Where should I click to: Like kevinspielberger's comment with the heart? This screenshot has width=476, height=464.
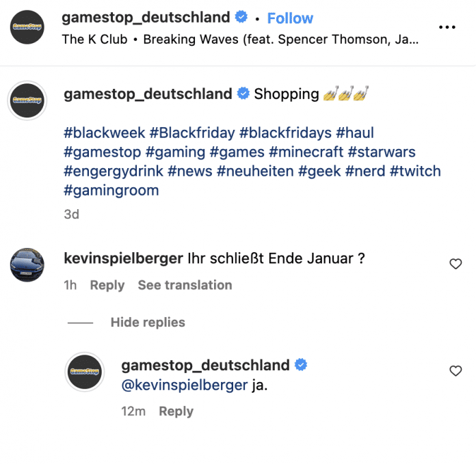coord(455,264)
